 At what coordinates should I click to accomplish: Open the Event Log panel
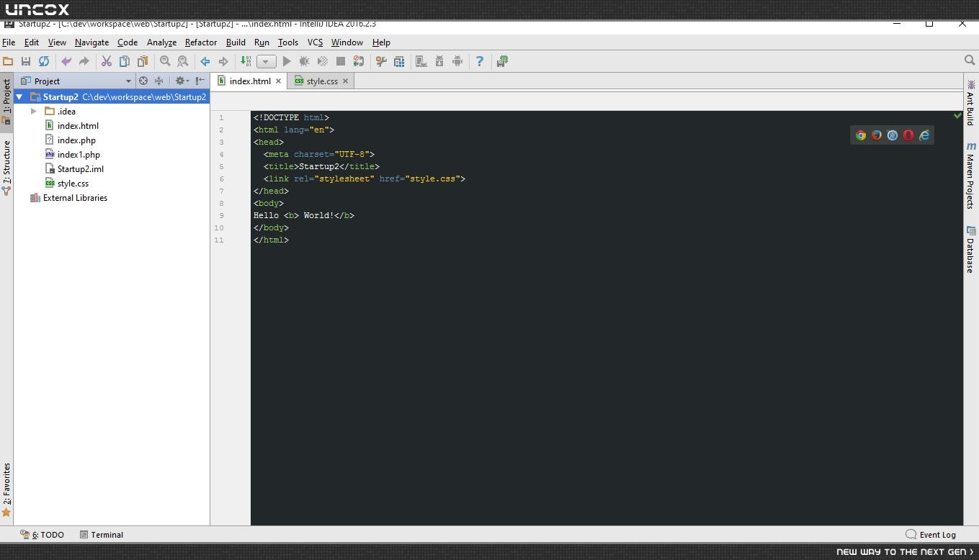pos(931,535)
